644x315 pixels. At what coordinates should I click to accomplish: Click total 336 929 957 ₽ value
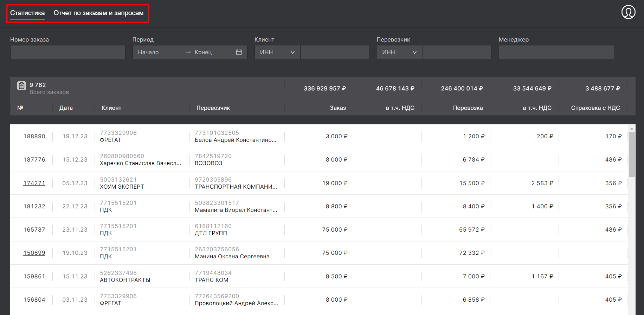click(x=325, y=88)
